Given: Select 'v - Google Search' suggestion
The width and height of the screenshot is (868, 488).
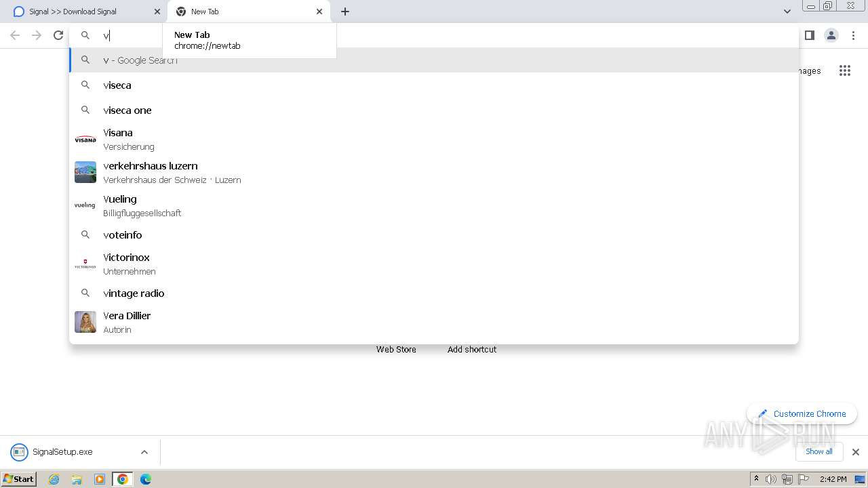Looking at the screenshot, I should (434, 60).
